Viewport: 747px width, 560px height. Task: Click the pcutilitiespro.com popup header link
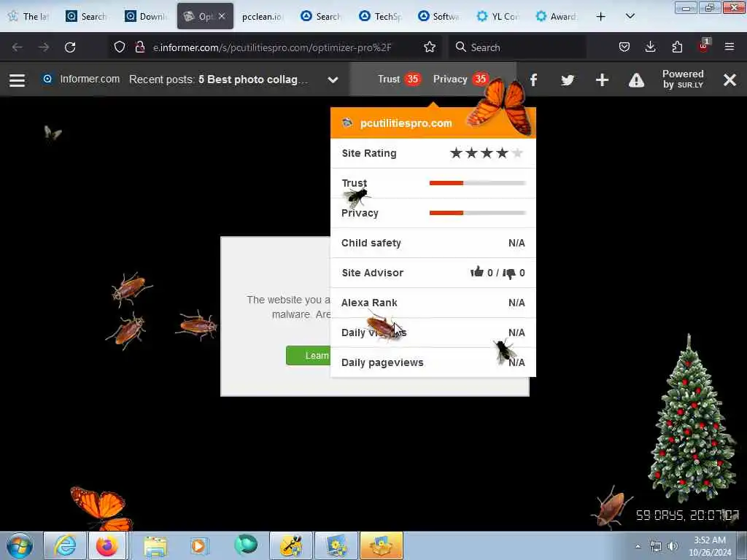pos(406,123)
